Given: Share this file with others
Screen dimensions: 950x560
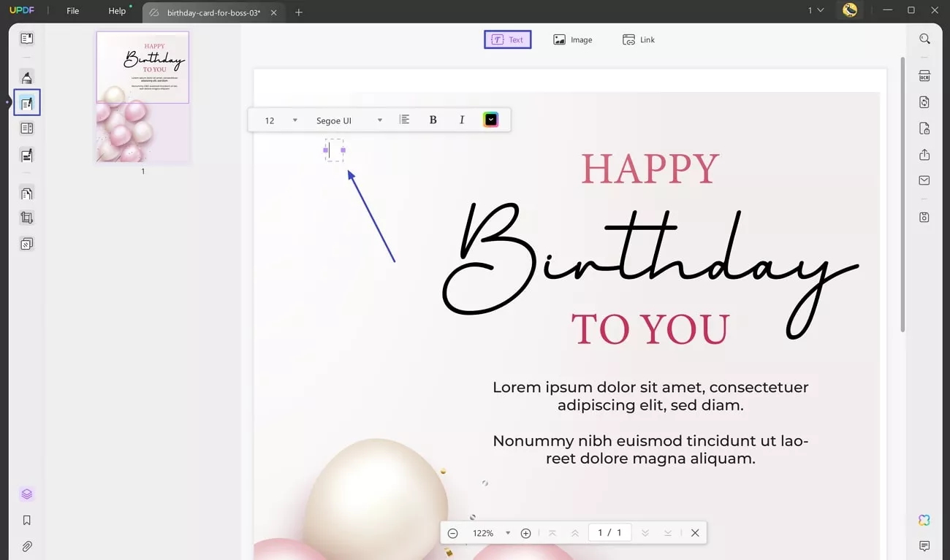Looking at the screenshot, I should pos(924,155).
